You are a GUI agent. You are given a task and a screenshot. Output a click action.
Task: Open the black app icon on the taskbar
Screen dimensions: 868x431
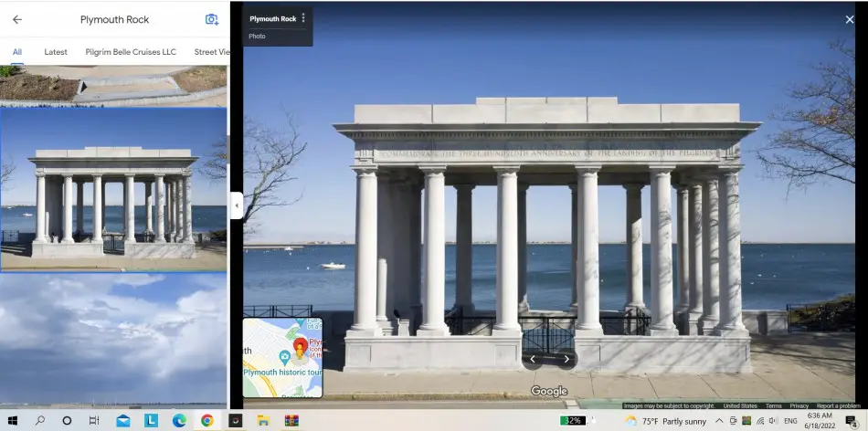click(235, 420)
